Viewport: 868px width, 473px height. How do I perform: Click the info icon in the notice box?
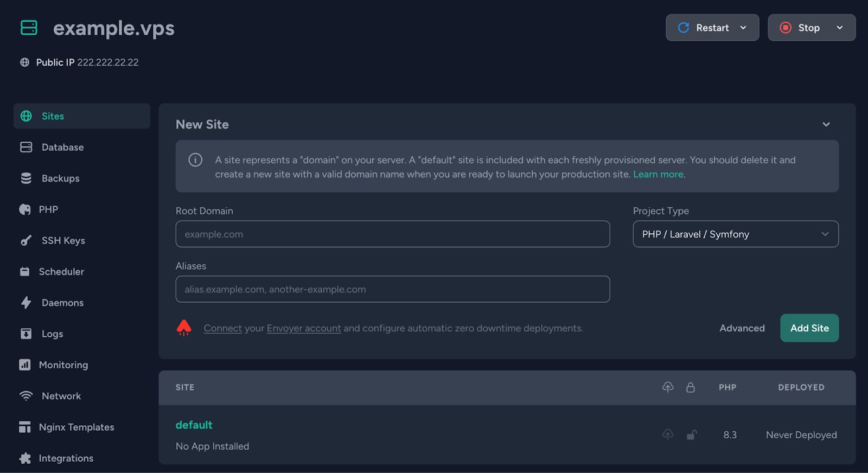click(x=195, y=160)
